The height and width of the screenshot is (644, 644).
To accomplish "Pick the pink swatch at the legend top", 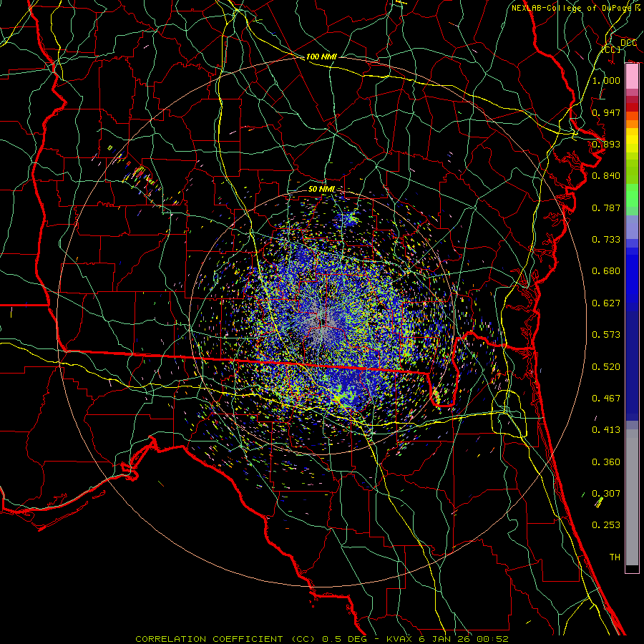I will click(x=632, y=76).
